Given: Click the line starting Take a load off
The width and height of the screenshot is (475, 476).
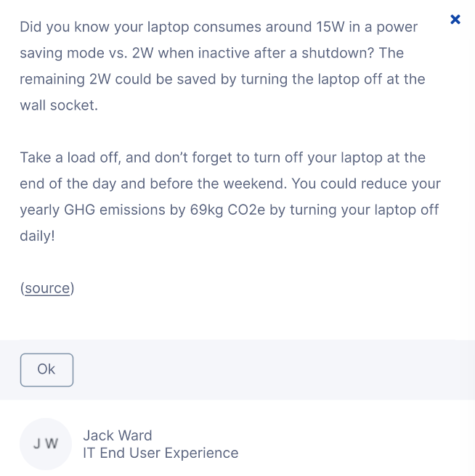Looking at the screenshot, I should click(222, 157).
